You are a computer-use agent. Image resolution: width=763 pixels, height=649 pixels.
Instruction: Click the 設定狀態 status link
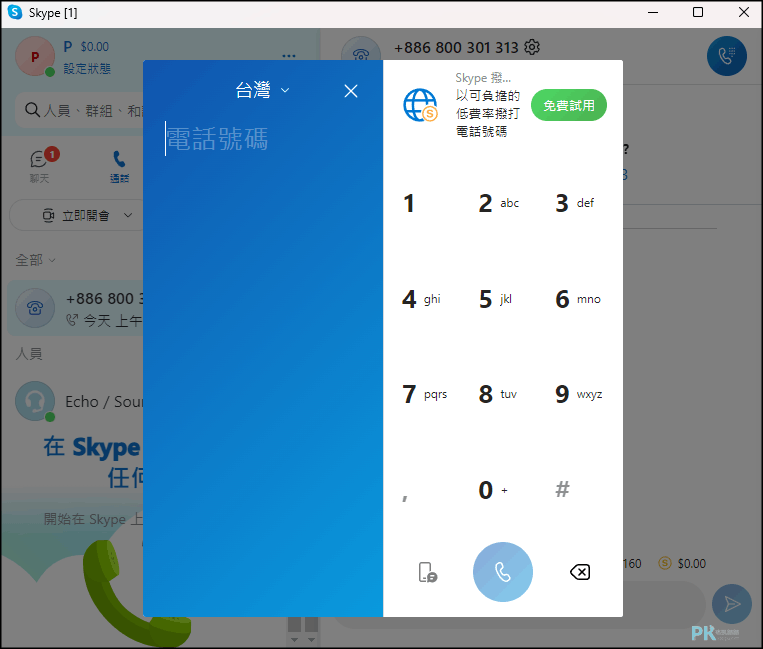coord(87,69)
